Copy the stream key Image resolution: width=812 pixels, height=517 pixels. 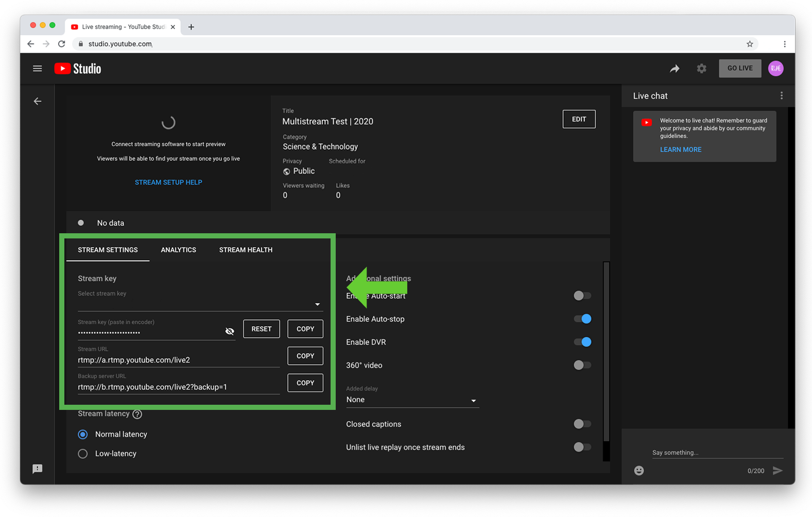tap(305, 329)
